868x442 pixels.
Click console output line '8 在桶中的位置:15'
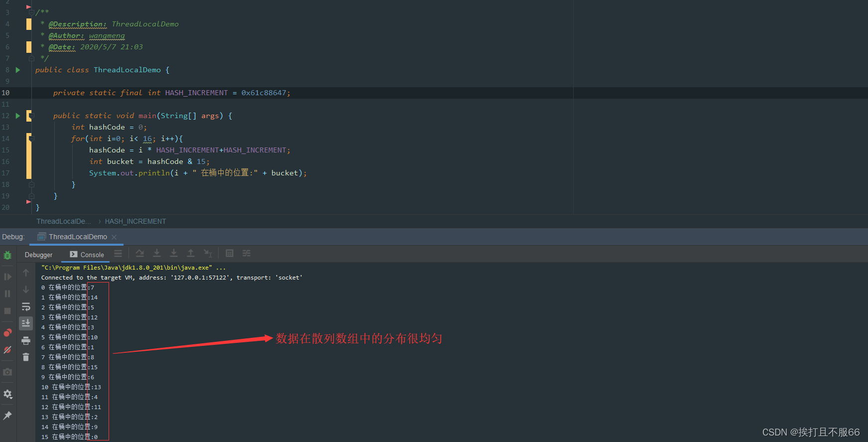[69, 367]
